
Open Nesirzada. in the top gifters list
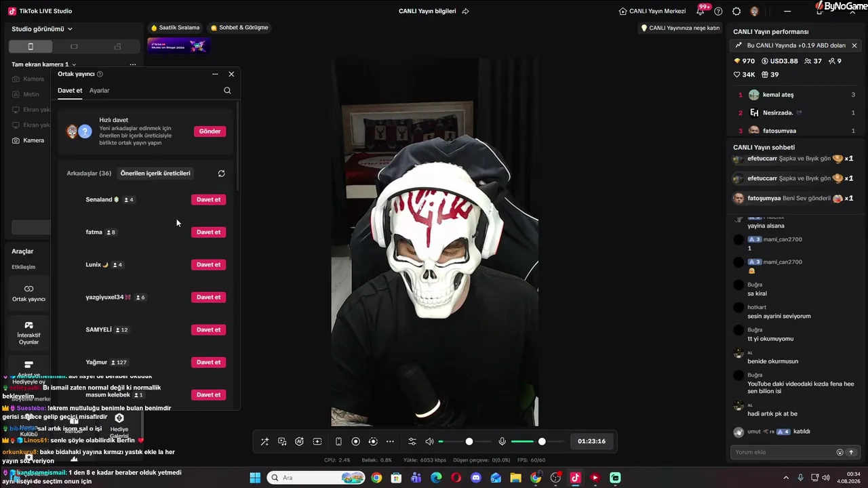(796, 113)
